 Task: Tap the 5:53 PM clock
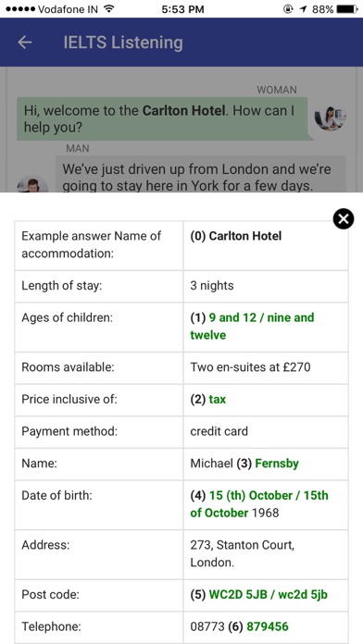[x=182, y=9]
